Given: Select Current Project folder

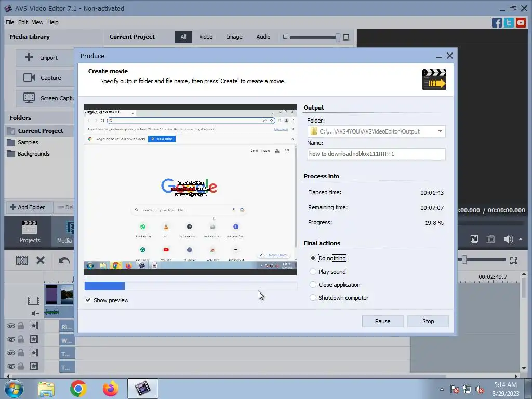Looking at the screenshot, I should tap(39, 131).
